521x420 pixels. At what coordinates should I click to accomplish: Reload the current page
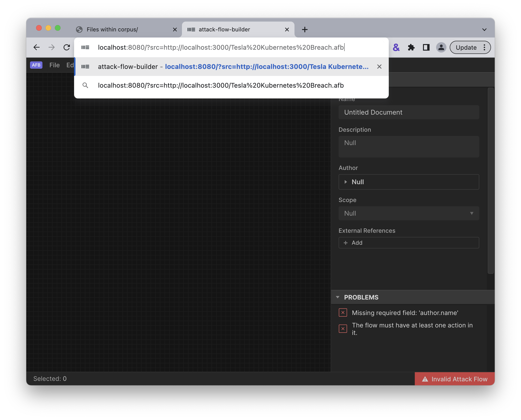[67, 47]
